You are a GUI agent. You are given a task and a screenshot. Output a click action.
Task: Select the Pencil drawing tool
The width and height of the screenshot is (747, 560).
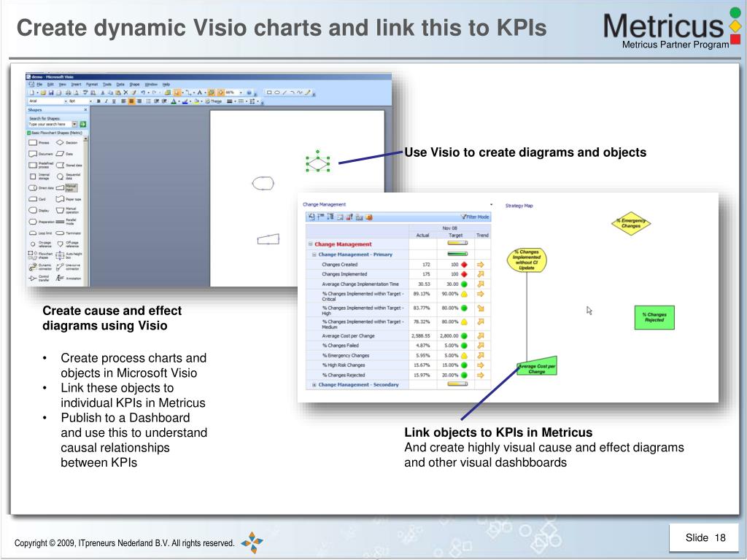pyautogui.click(x=307, y=93)
